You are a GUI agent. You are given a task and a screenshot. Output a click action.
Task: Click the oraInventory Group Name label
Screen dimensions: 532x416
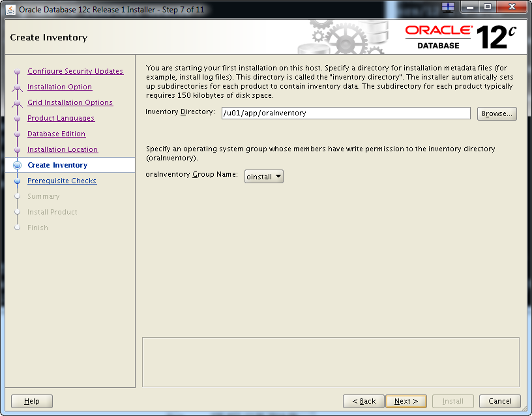point(192,174)
